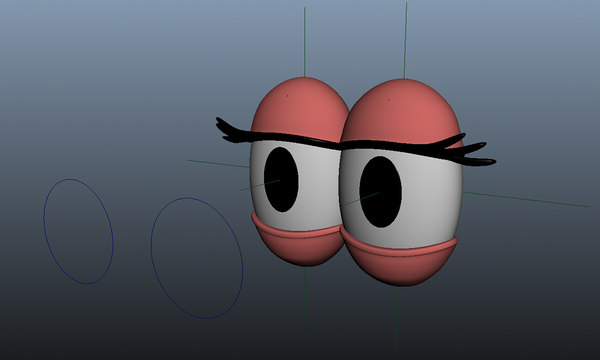Pick the left eye's black eyelash tips
The image size is (600, 360).
230,132
